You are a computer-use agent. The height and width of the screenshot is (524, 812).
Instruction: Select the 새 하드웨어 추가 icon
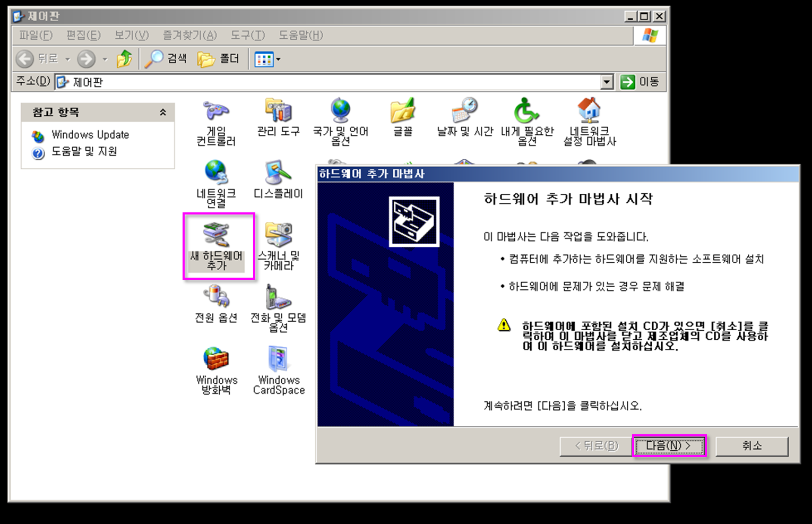click(x=216, y=247)
